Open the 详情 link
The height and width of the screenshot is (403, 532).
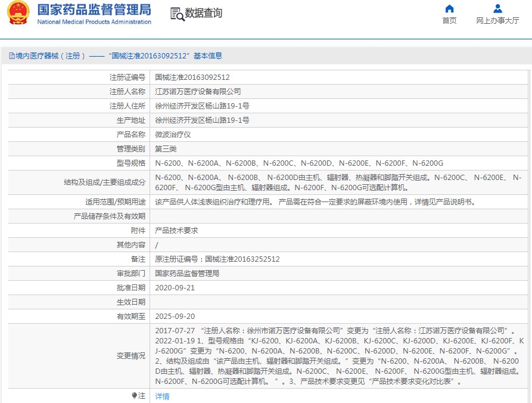coord(162,396)
